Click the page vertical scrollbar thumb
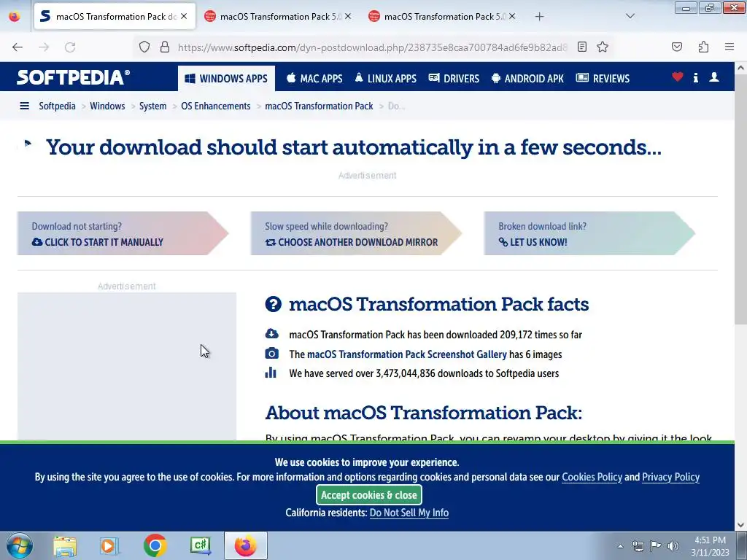Viewport: 747px width, 560px height. coord(740,200)
